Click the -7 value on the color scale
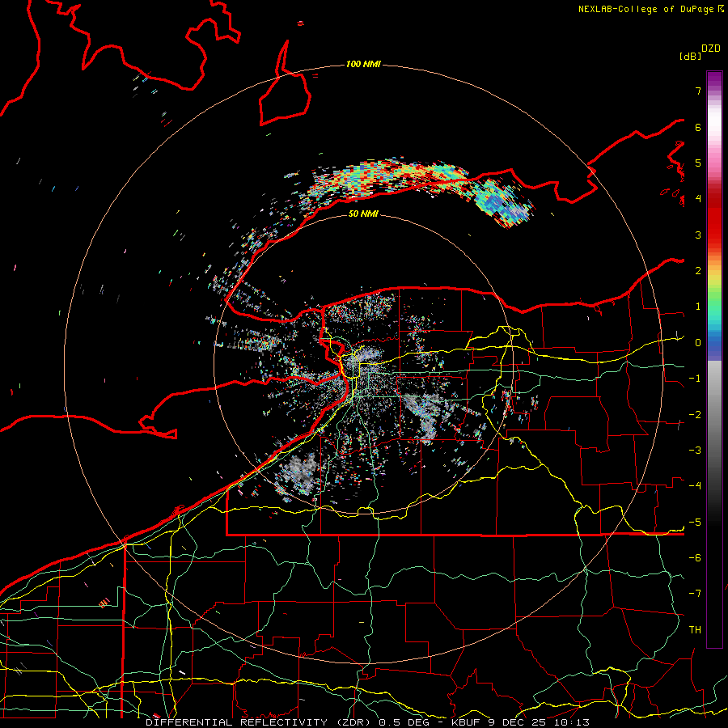Image resolution: width=728 pixels, height=728 pixels. (695, 594)
